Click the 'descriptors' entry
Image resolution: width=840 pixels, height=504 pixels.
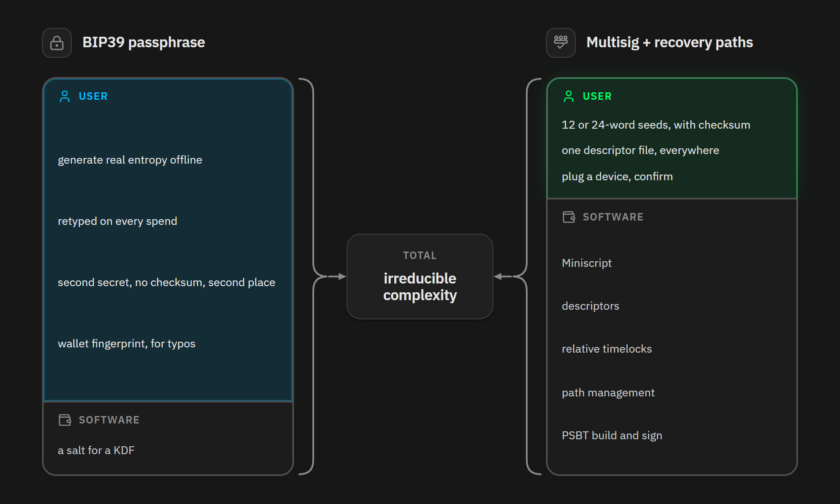[590, 306]
